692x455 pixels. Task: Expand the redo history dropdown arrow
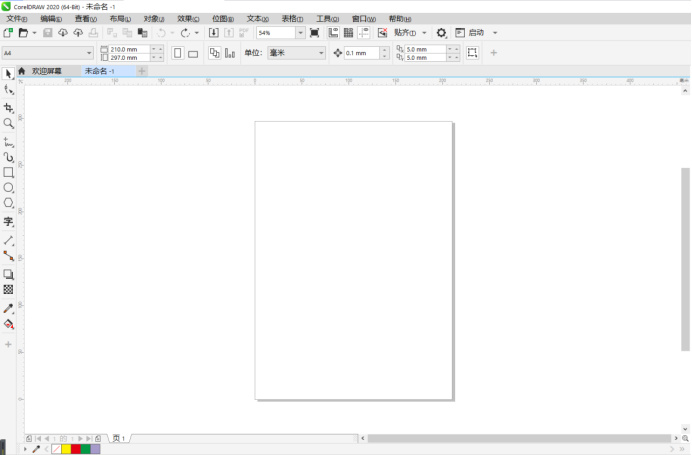coord(197,33)
